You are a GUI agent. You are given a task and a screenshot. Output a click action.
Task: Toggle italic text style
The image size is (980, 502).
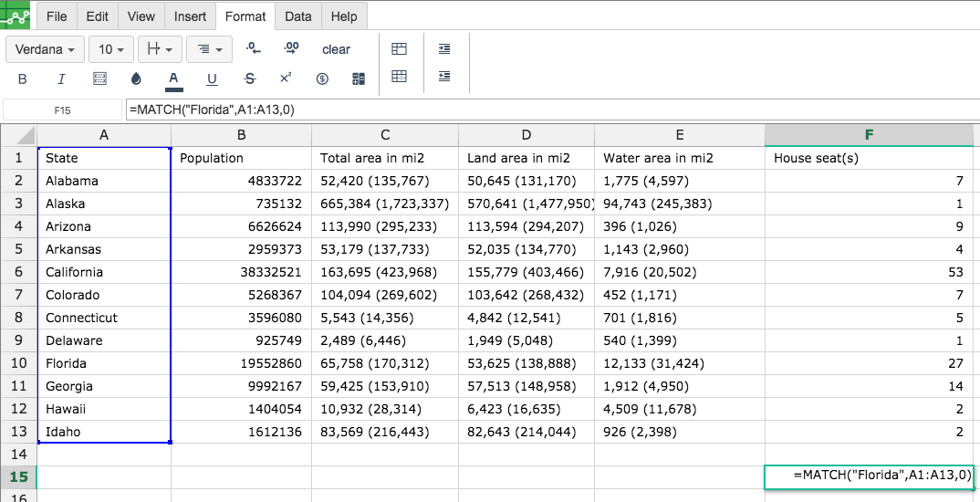tap(62, 78)
